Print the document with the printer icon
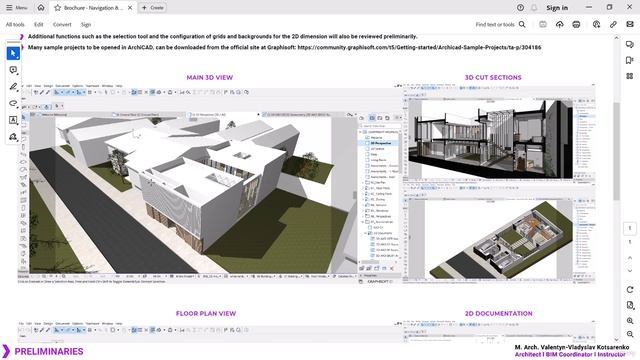 (x=576, y=24)
